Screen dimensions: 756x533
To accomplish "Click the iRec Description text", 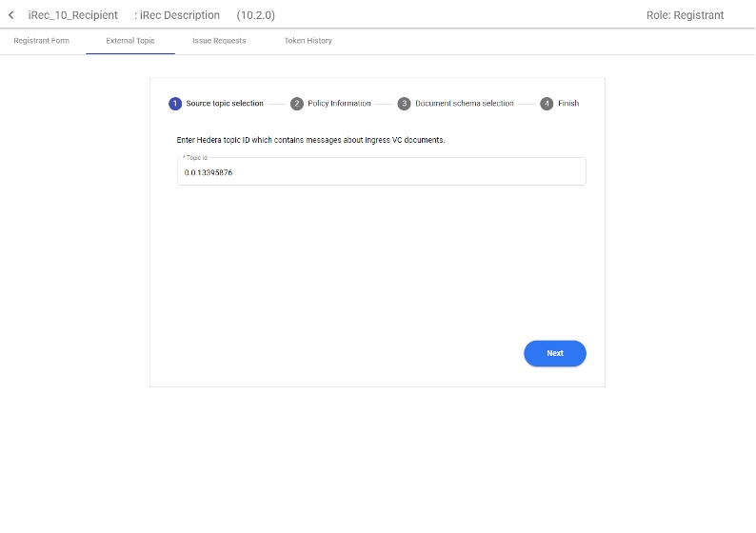I will (x=179, y=15).
